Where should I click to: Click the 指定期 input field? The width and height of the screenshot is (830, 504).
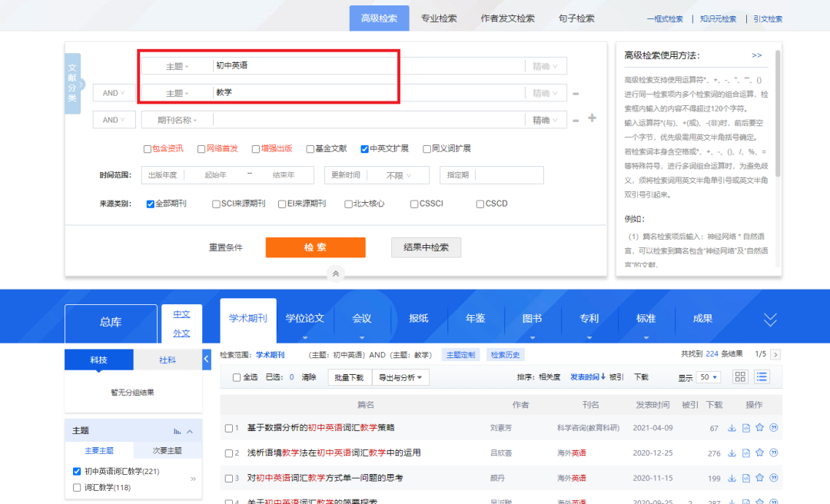[x=510, y=175]
